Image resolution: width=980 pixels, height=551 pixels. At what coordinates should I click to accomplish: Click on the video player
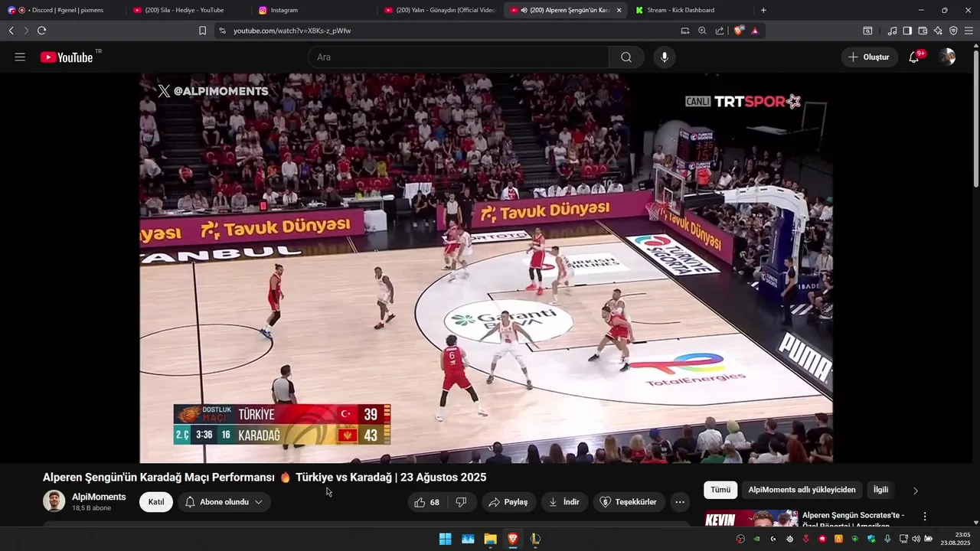click(x=485, y=268)
